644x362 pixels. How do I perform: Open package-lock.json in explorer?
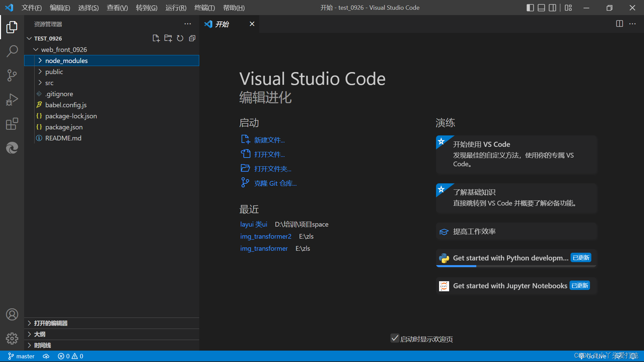point(112,116)
